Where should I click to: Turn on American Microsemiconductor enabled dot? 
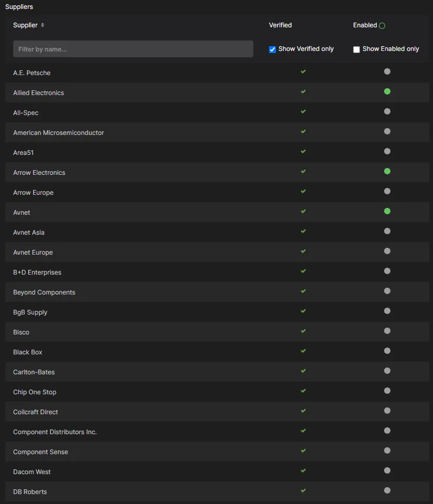387,131
